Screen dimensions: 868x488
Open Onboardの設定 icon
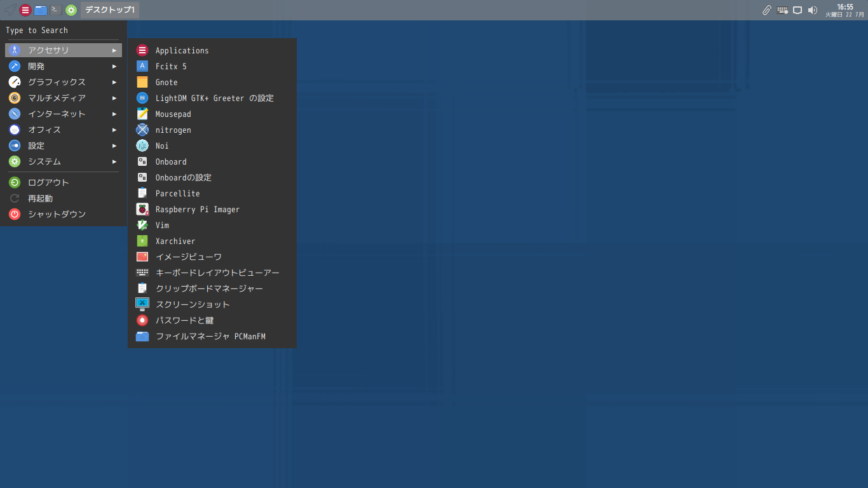click(x=142, y=177)
